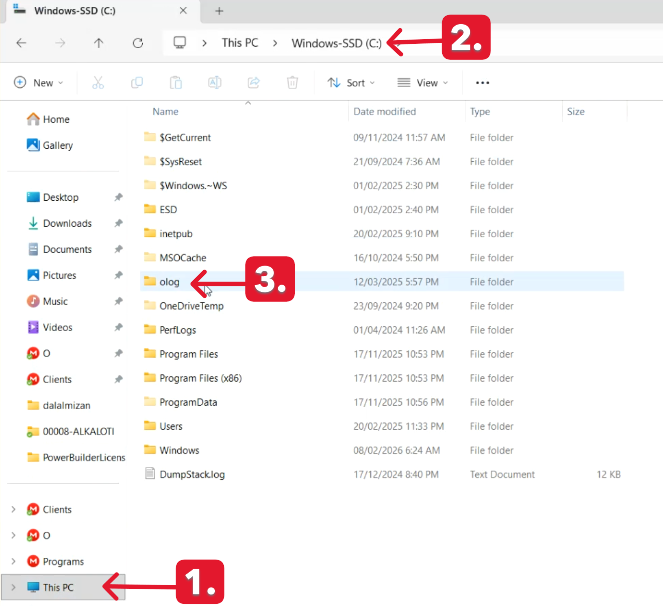This screenshot has height=606, width=663.
Task: Click the Share icon in toolbar
Action: (253, 83)
